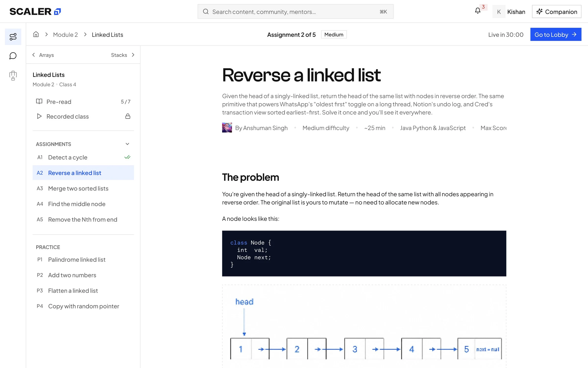Open the notifications bell

click(478, 11)
